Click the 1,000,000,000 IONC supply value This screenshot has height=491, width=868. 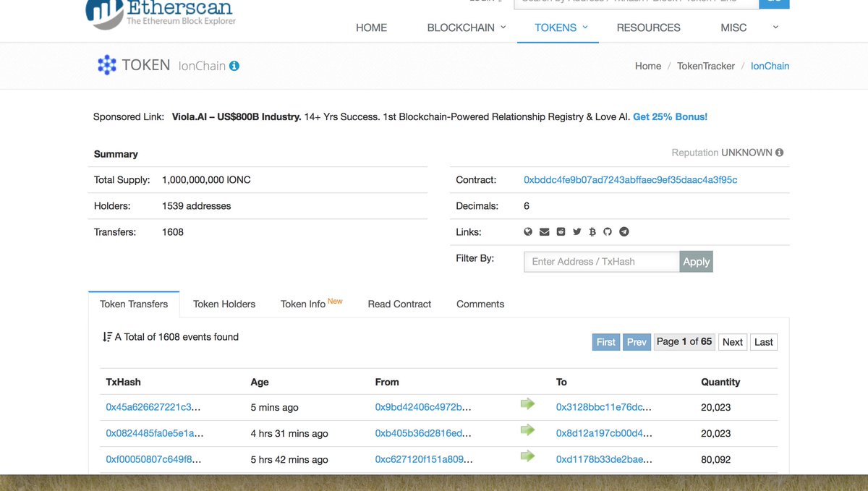(206, 179)
